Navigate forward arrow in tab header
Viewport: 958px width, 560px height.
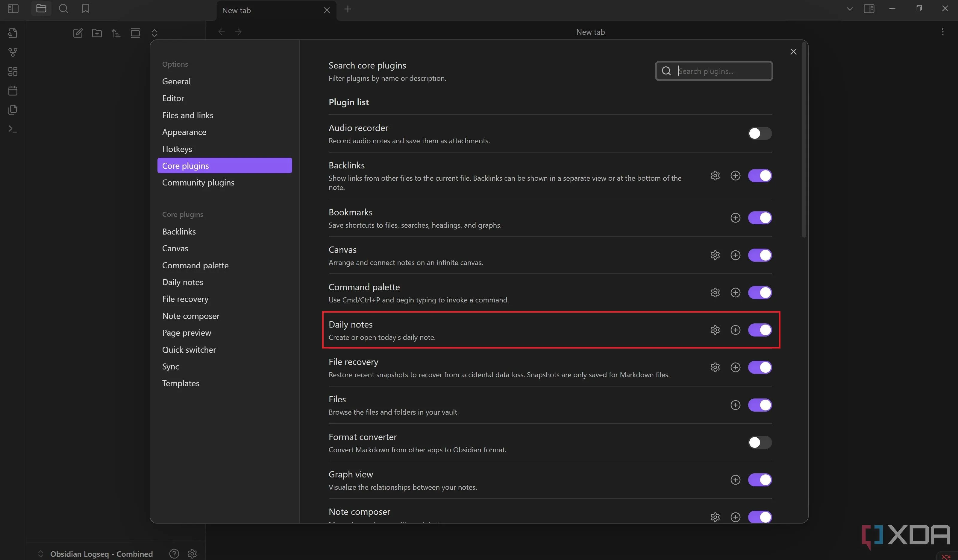[x=238, y=31]
